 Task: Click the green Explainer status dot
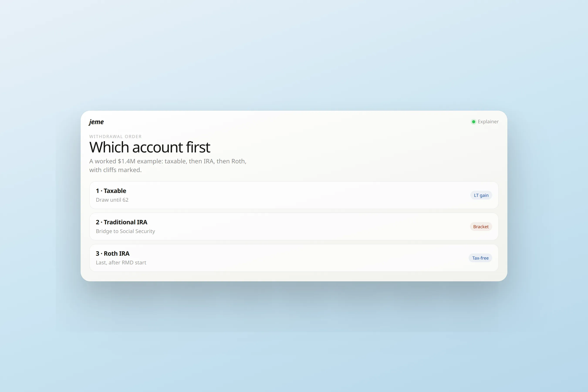point(473,122)
